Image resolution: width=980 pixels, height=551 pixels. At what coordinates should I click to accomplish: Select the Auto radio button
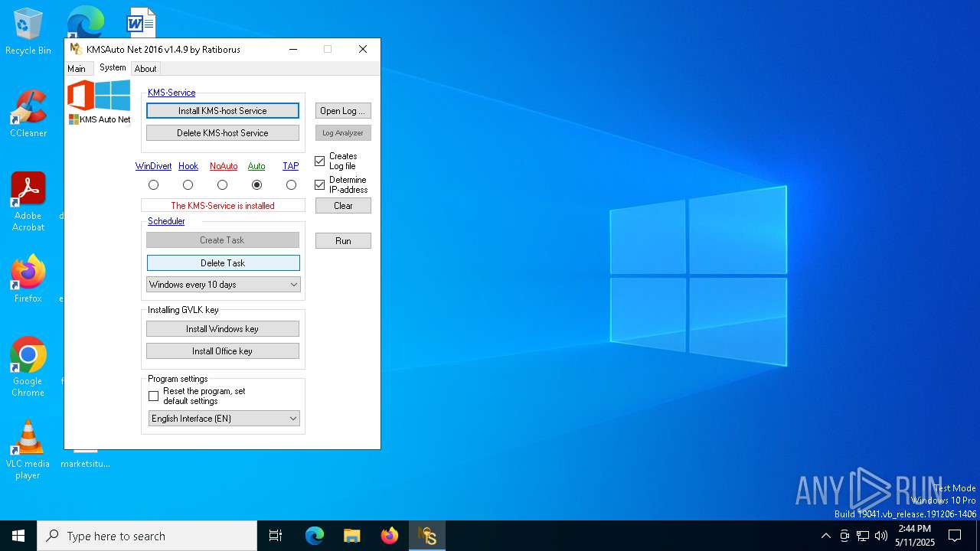point(256,184)
